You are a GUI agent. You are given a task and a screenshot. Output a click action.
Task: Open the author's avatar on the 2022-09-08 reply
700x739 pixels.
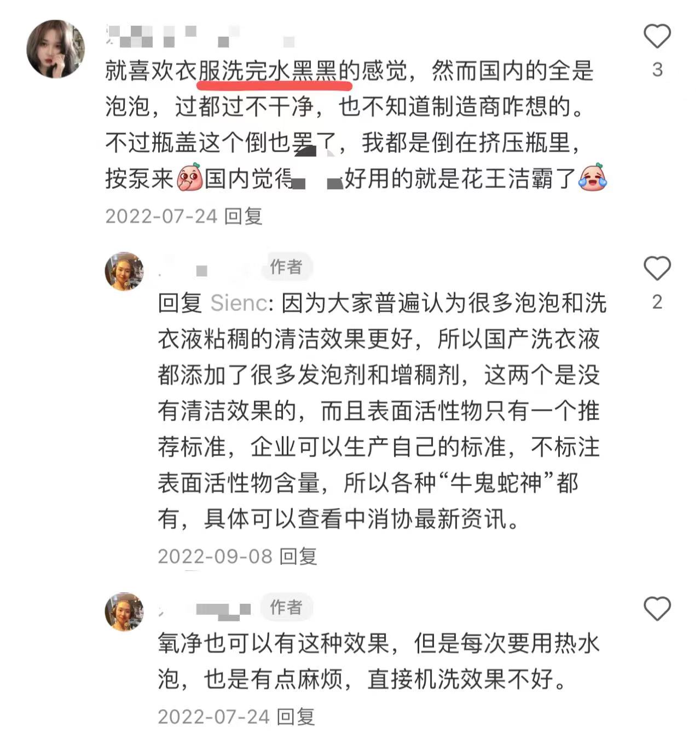pos(124,271)
